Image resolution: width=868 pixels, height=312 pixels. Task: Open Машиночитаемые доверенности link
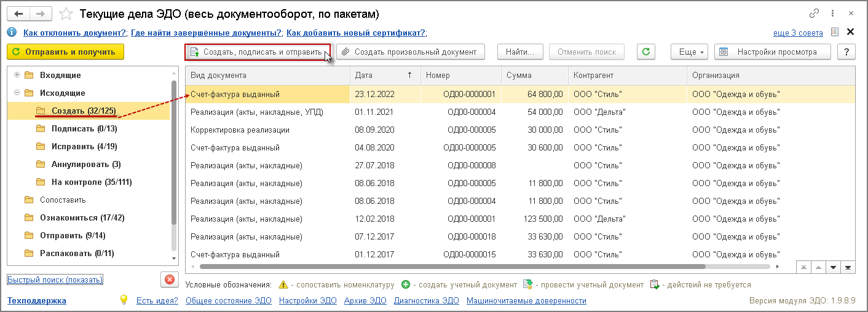point(526,300)
